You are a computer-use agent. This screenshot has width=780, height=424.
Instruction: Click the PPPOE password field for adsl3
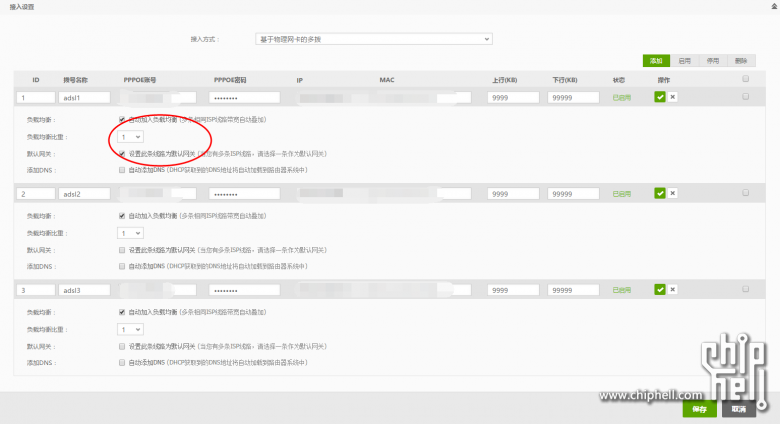click(x=244, y=290)
